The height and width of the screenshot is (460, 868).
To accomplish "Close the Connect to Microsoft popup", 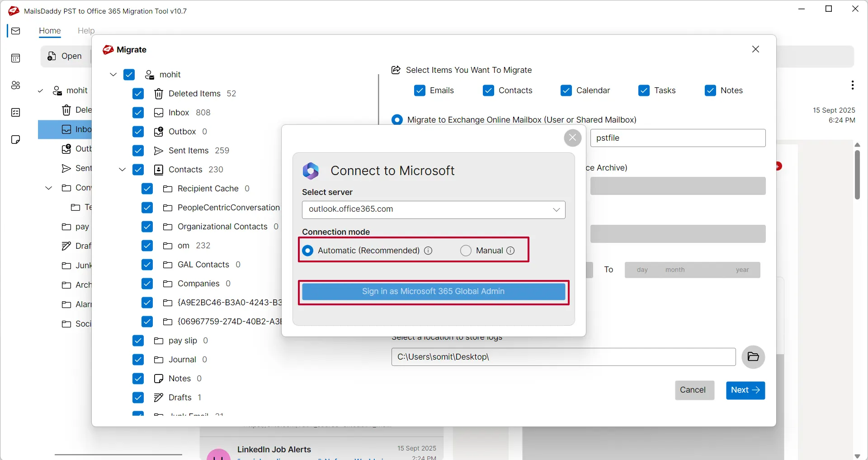I will [572, 138].
